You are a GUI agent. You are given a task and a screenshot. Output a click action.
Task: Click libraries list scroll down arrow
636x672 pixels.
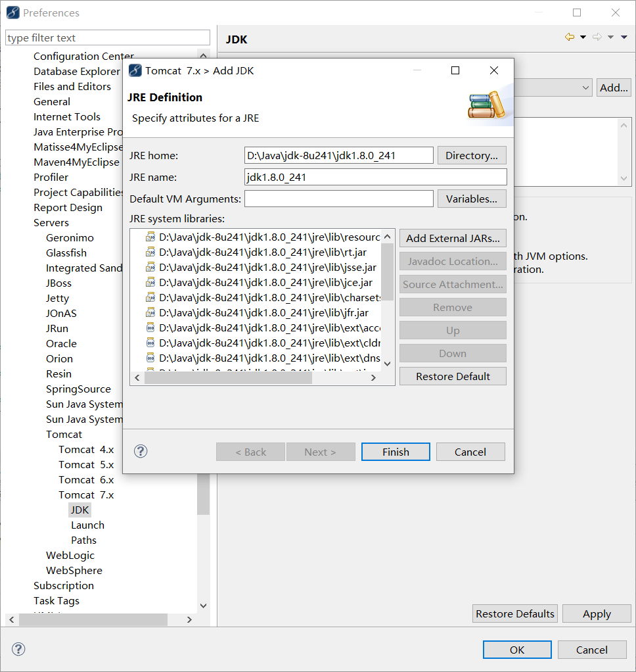tap(387, 364)
